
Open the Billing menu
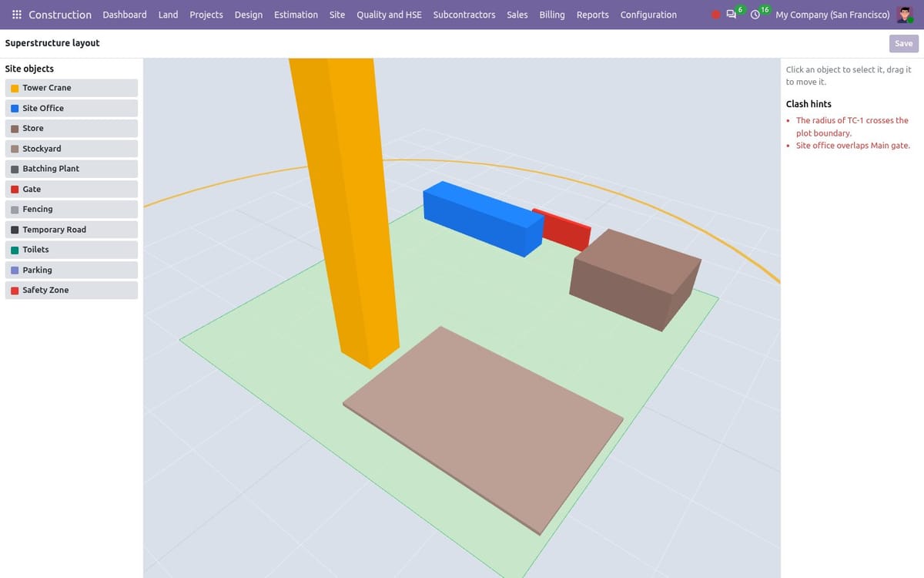(x=552, y=15)
